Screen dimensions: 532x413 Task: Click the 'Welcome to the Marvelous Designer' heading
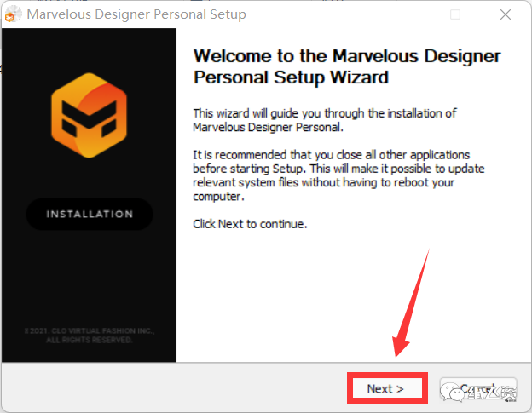(347, 66)
